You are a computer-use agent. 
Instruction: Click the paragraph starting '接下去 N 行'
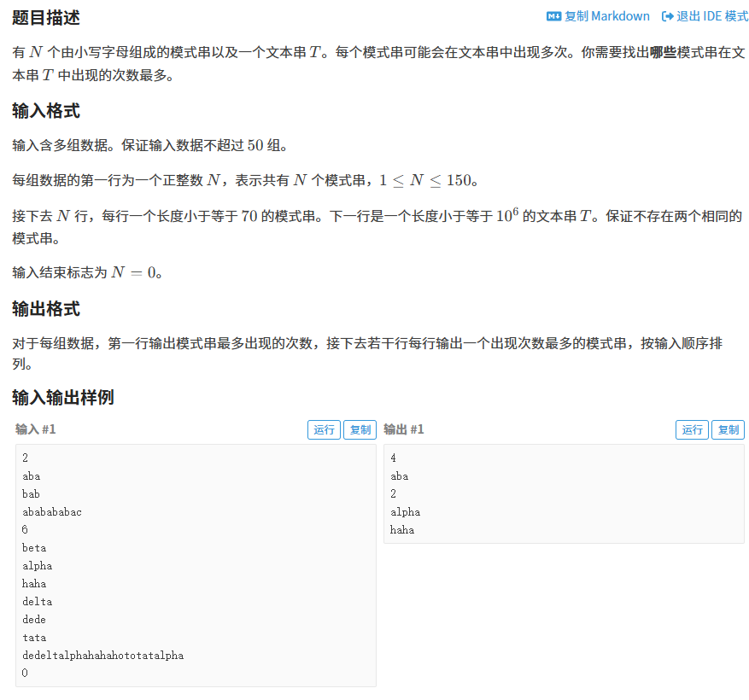[x=377, y=227]
